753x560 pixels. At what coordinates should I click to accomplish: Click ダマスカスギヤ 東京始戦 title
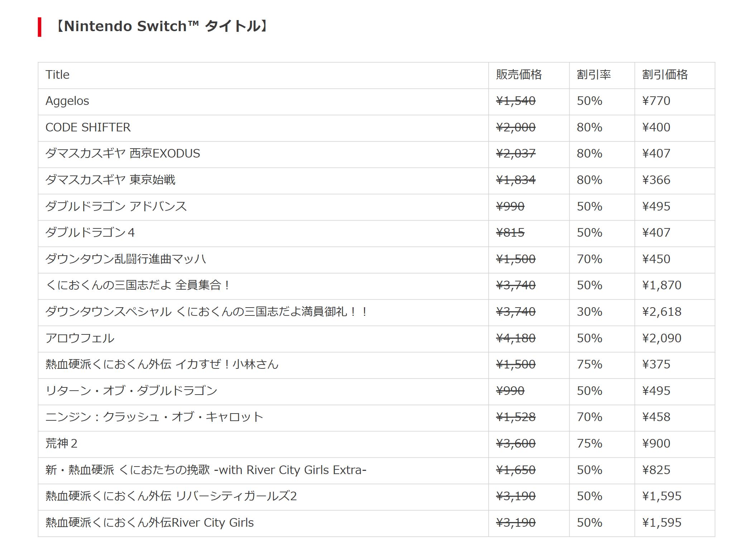tap(110, 180)
